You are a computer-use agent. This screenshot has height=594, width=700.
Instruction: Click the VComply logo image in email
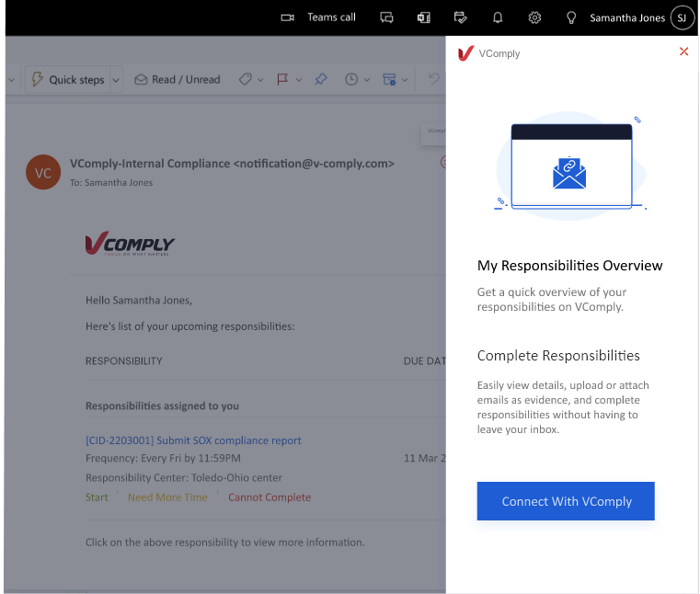[130, 244]
